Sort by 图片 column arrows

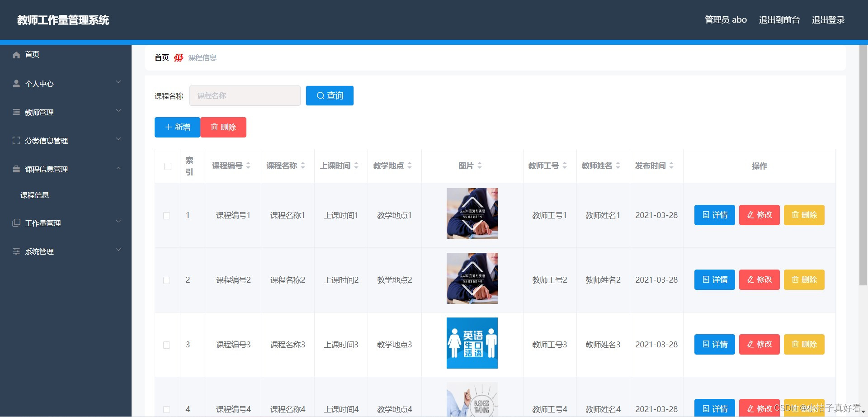tap(480, 166)
